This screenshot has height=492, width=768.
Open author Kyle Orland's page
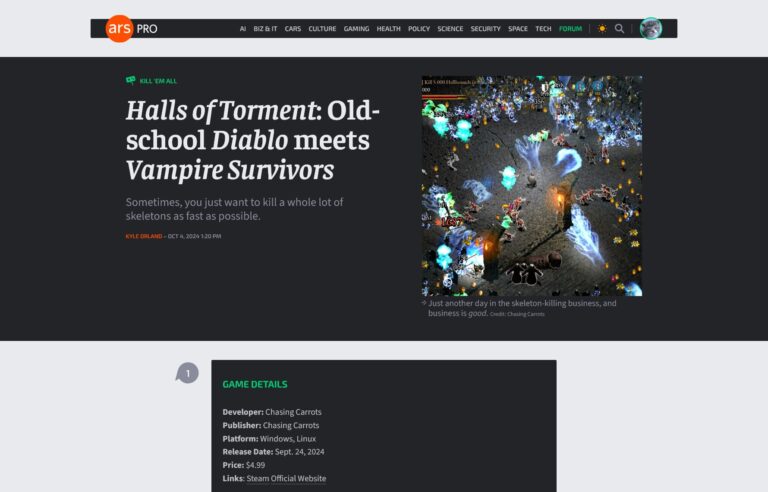click(x=144, y=236)
